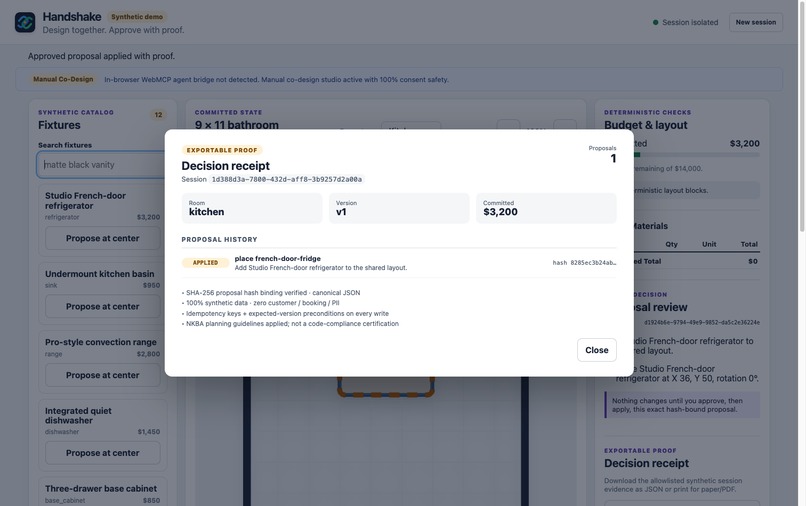Click the Manual Co-Design badge
The image size is (806, 506).
[63, 79]
